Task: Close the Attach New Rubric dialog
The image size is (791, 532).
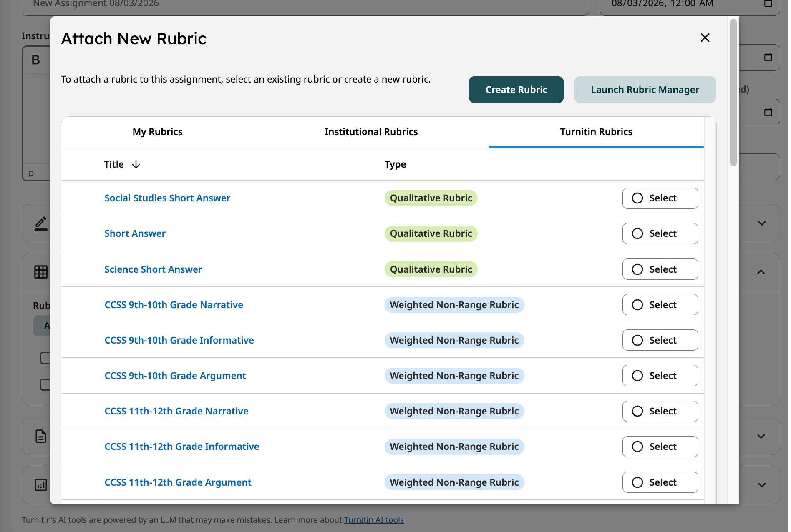Action: (x=705, y=38)
